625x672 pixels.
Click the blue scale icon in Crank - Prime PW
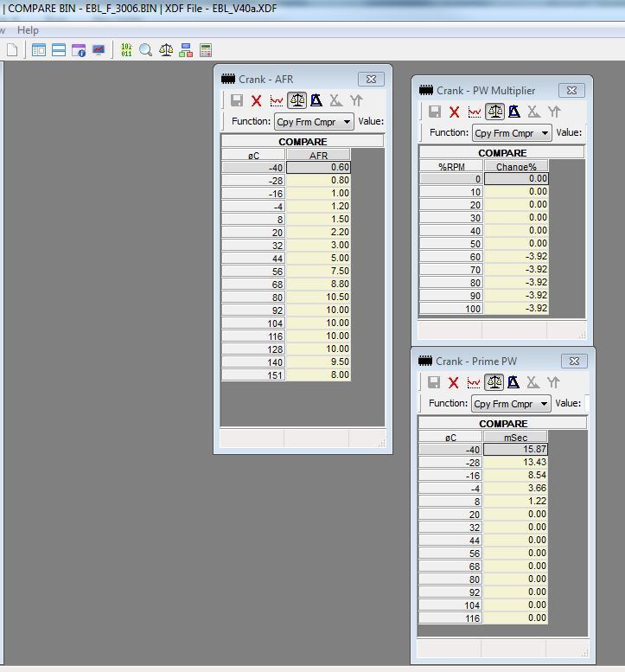pyautogui.click(x=513, y=382)
